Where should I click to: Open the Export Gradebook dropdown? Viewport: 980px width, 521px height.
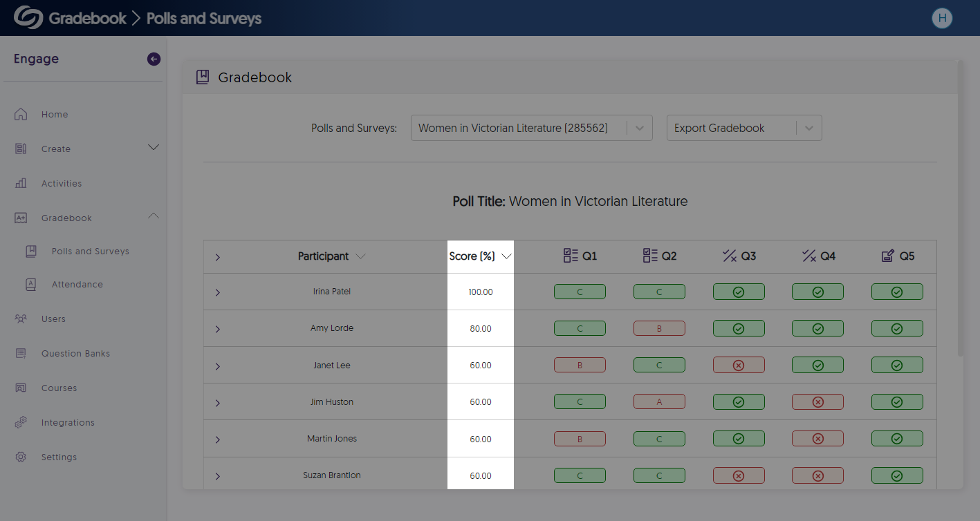tap(743, 128)
